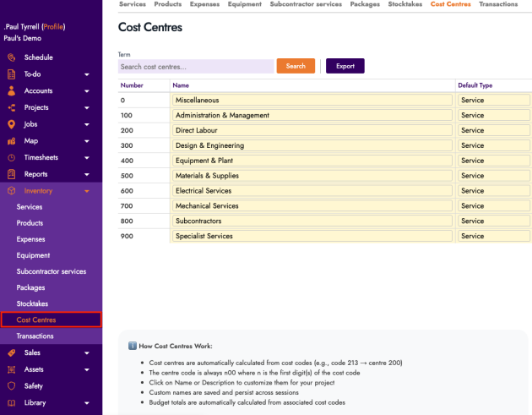Screen dimensions: 532x415
Task: Open the Transactions top tab
Action: click(498, 4)
